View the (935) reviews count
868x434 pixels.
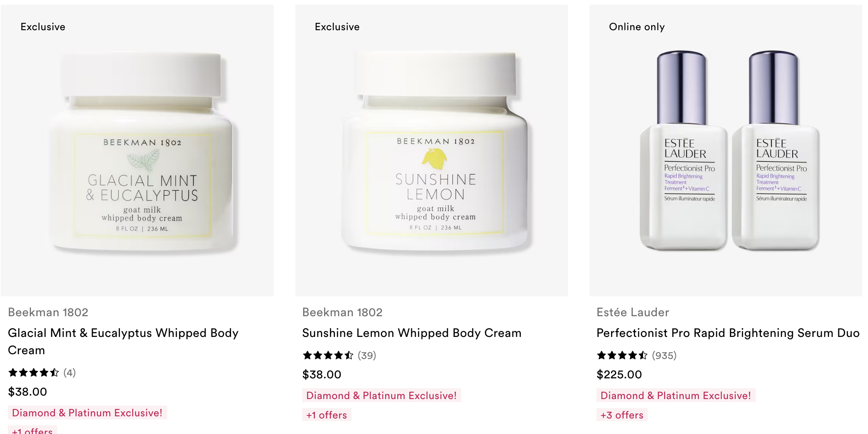tap(664, 355)
